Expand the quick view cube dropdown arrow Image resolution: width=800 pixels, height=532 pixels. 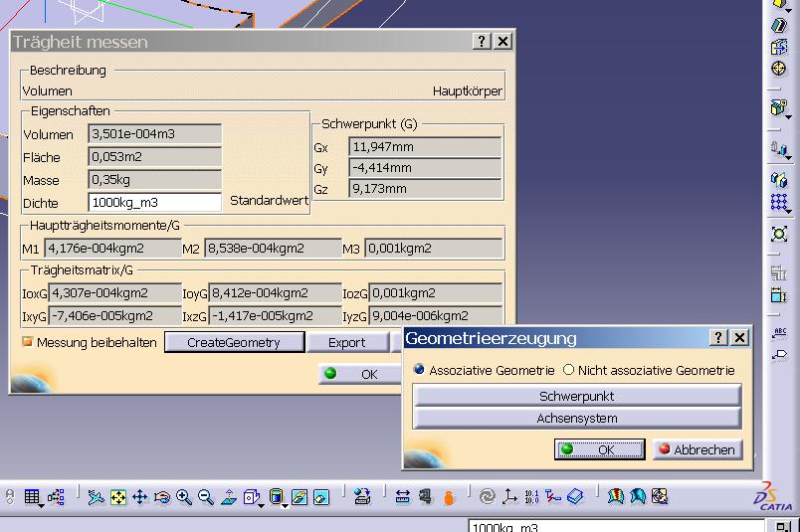262,505
